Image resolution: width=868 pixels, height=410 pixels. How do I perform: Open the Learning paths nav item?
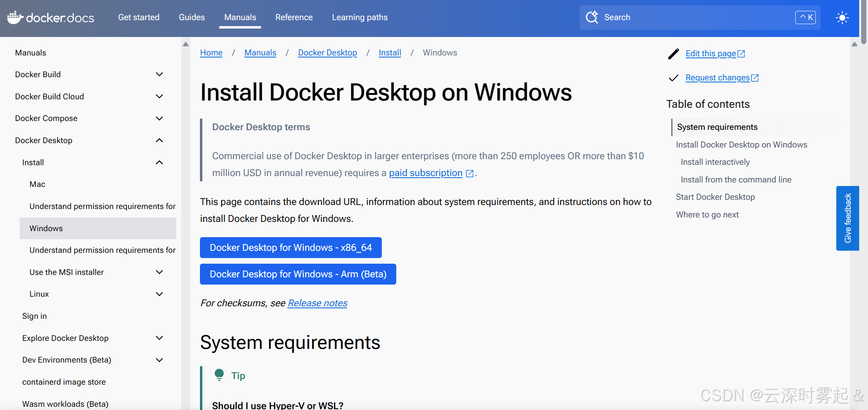coord(360,17)
